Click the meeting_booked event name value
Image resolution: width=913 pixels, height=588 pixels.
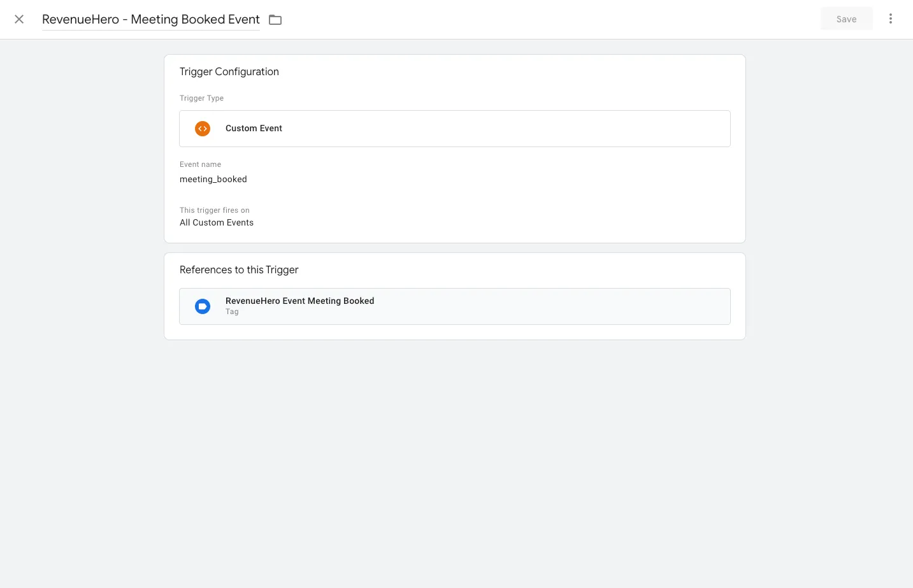[x=213, y=180]
